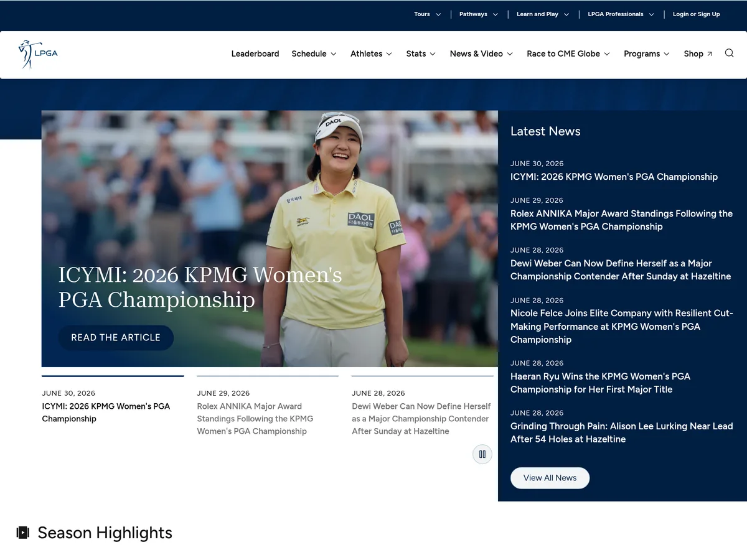Open Rolex ANNIKA Major Award Standings news link
The image size is (747, 560).
coord(622,220)
